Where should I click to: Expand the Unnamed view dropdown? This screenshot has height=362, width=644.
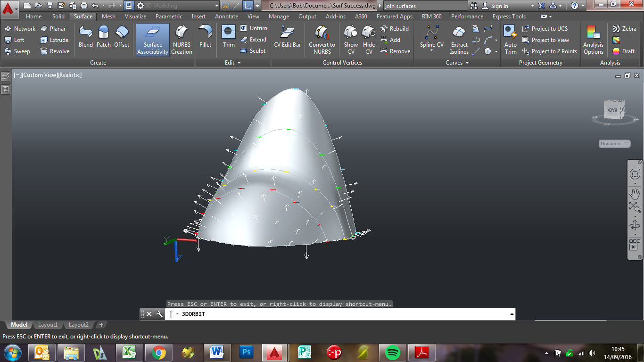click(x=626, y=143)
